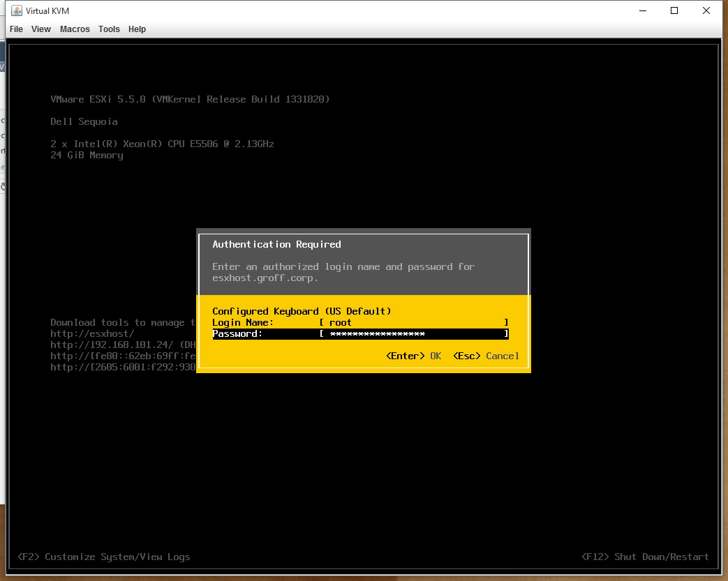Click the Login Name field containing root
Viewport: 728px width, 581px height.
coord(414,322)
